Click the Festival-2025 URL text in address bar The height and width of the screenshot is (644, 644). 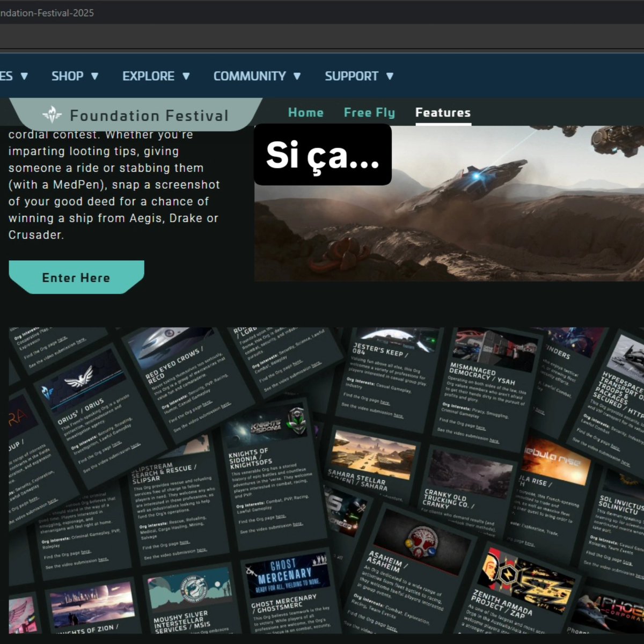coord(47,12)
